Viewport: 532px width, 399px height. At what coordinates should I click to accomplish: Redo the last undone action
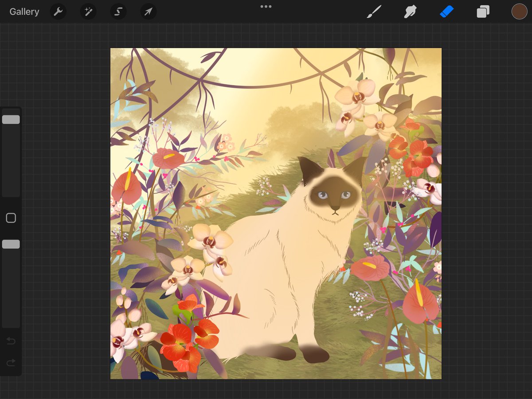(x=11, y=363)
